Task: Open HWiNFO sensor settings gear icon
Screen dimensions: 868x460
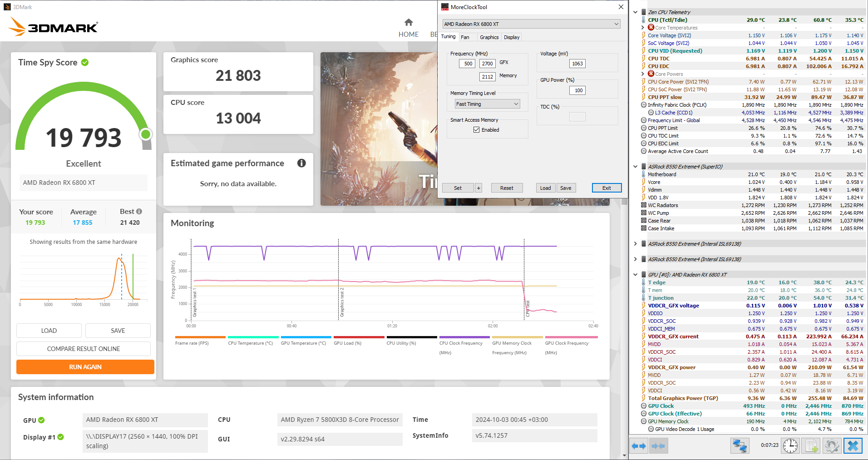Action: point(832,446)
